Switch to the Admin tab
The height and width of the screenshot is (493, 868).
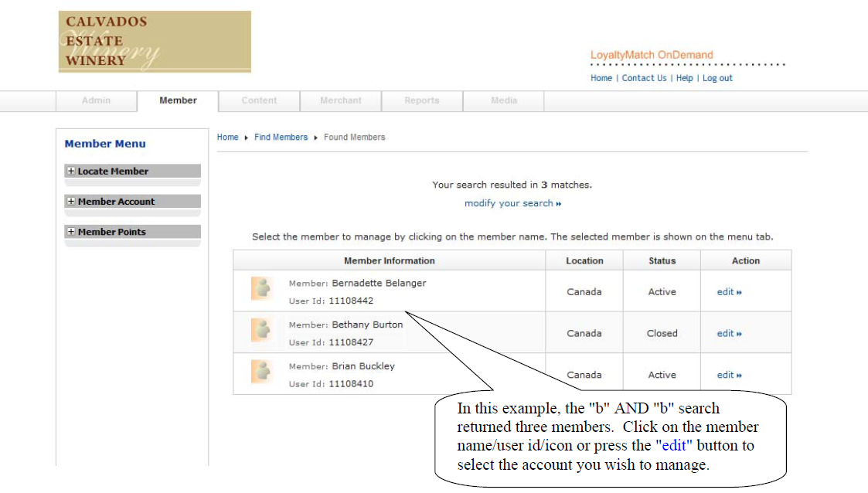tap(96, 100)
